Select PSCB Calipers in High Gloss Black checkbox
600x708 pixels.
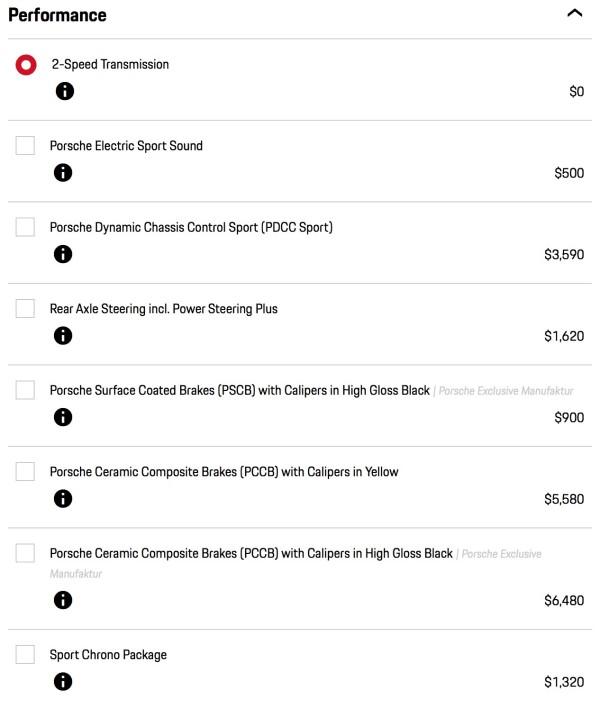[25, 390]
